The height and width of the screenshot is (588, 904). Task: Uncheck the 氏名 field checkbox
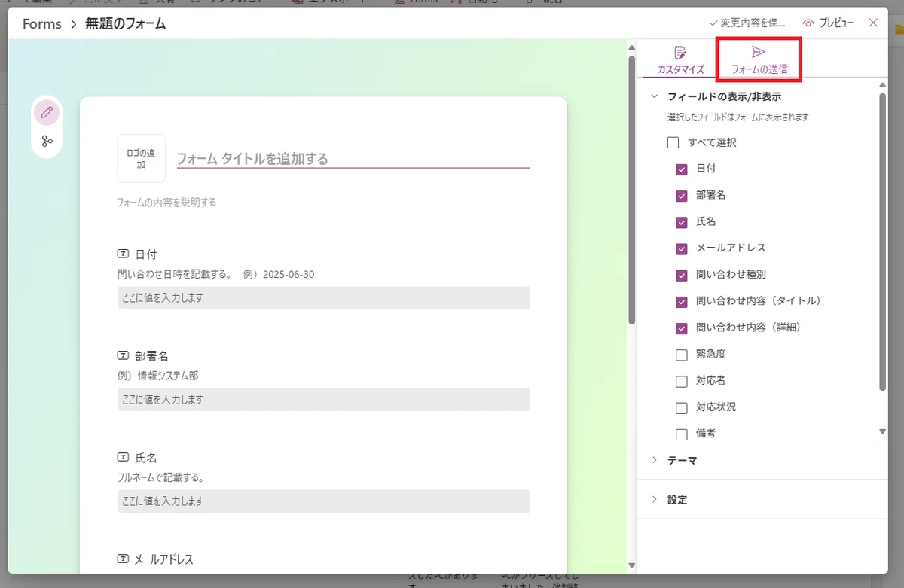[682, 222]
